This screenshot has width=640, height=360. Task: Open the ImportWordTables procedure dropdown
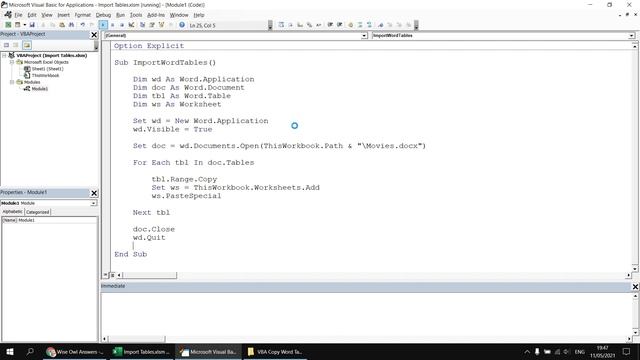click(631, 36)
